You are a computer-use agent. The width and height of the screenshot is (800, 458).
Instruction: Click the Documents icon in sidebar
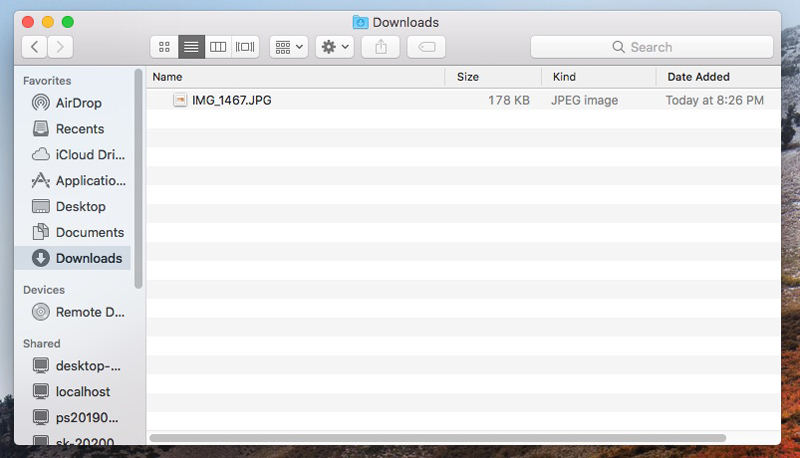[x=41, y=233]
